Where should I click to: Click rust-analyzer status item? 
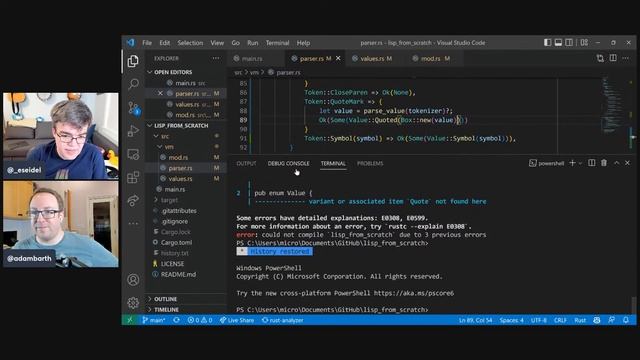point(282,320)
